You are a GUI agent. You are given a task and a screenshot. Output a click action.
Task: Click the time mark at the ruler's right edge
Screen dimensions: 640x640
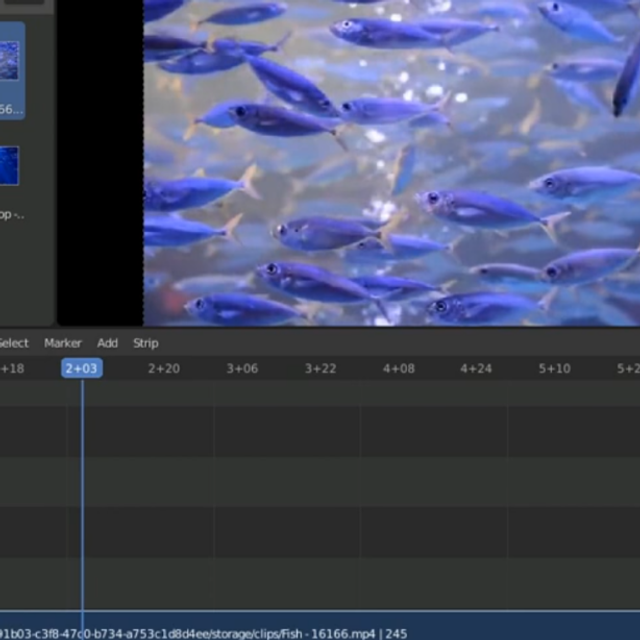[628, 369]
